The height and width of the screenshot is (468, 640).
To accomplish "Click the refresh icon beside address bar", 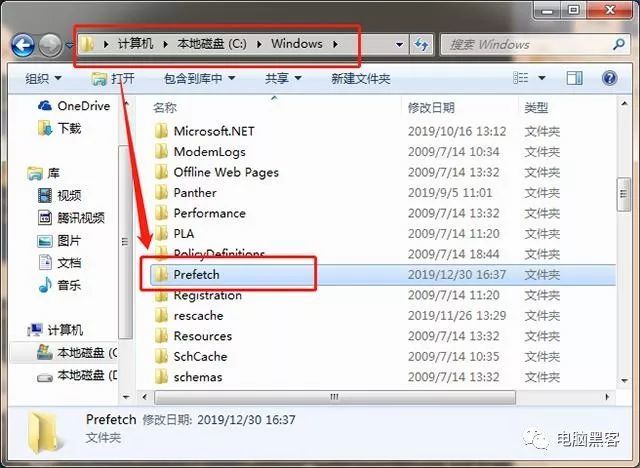I will [421, 44].
